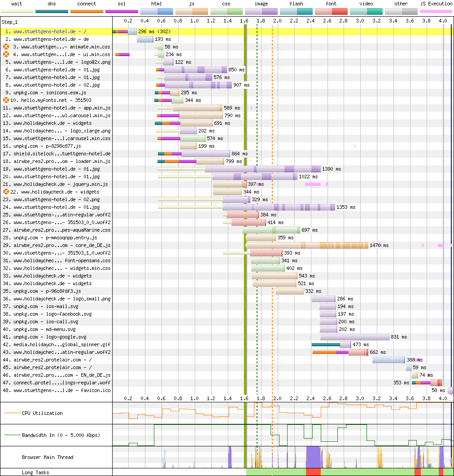Image resolution: width=454 pixels, height=476 pixels.
Task: Select the wait color swatch in legend
Action: (x=17, y=12)
